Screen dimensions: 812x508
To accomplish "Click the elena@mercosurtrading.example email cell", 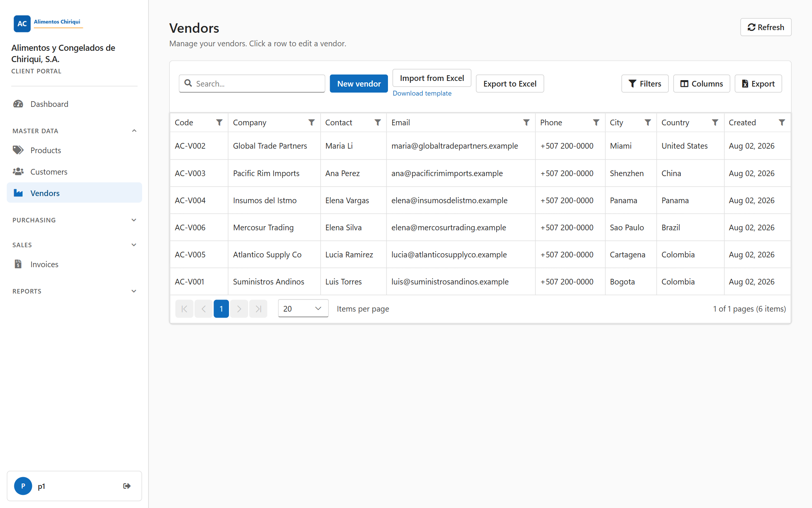I will point(461,227).
